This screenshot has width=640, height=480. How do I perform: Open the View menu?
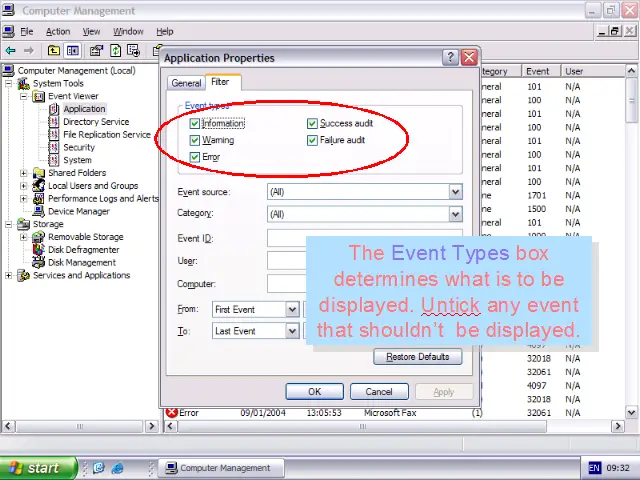pos(91,31)
